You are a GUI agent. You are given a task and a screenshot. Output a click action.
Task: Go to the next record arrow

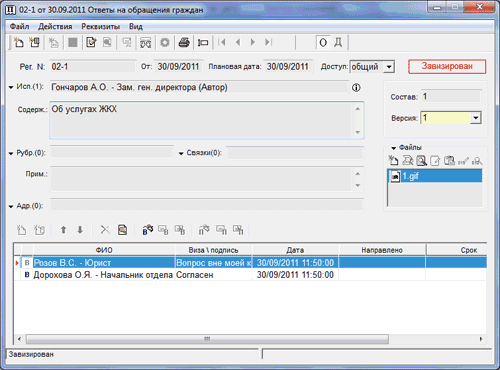point(253,42)
